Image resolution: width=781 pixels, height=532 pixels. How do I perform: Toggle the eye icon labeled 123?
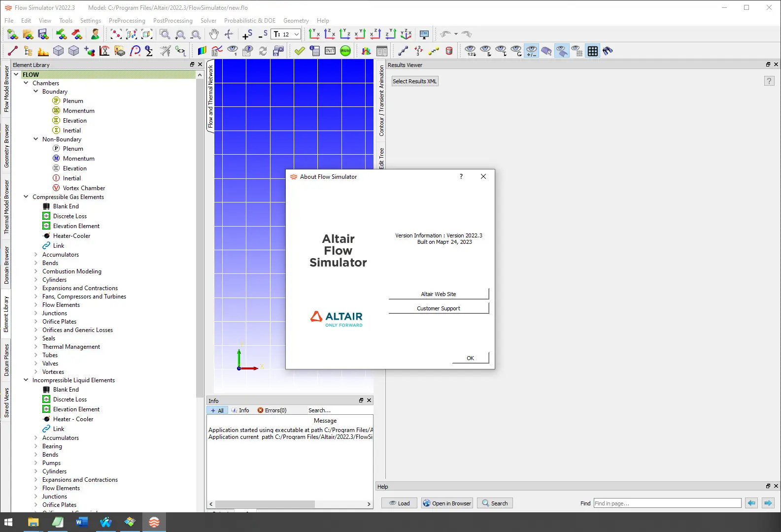[471, 51]
